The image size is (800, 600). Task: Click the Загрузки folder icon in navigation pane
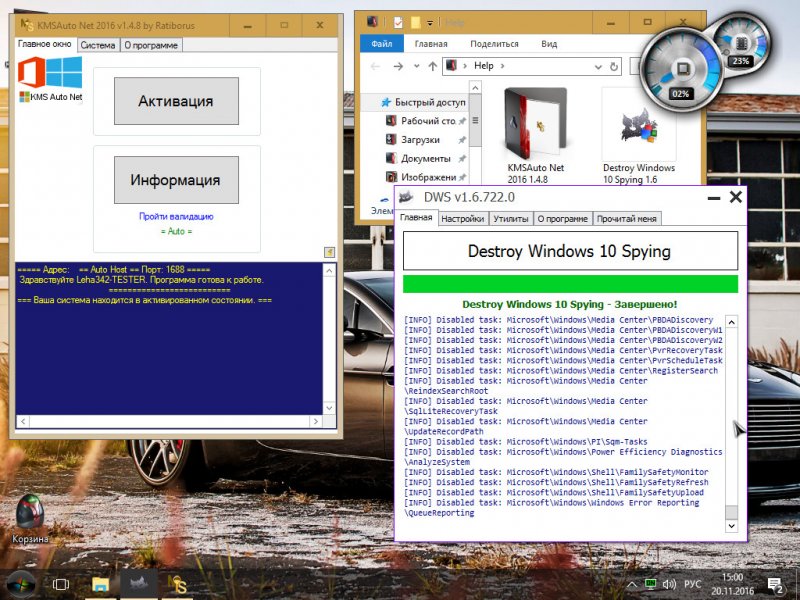tap(391, 139)
